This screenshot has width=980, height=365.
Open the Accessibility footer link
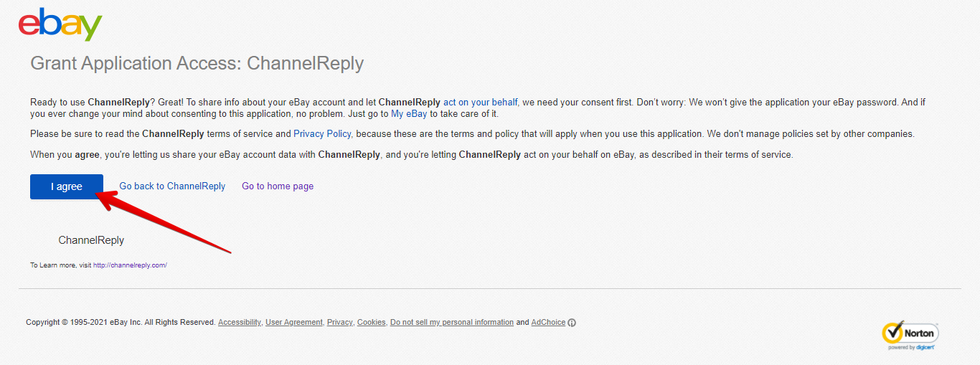(240, 323)
